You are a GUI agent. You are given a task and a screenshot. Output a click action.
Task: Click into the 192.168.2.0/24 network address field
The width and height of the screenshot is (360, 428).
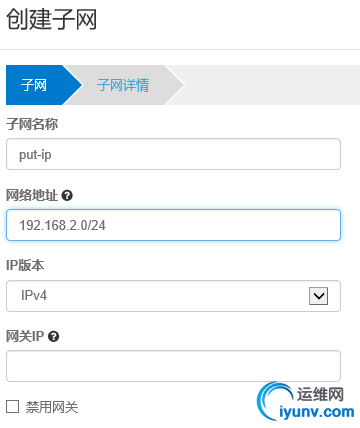(173, 225)
